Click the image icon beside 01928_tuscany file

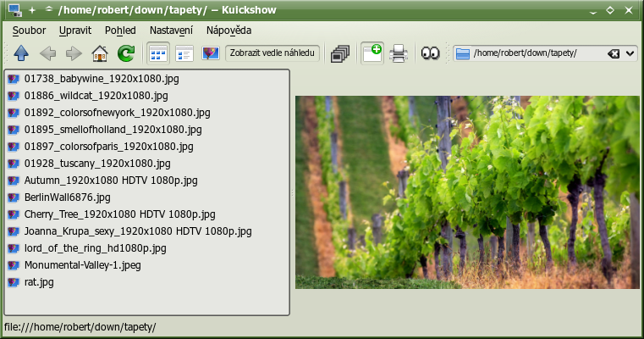pos(14,164)
